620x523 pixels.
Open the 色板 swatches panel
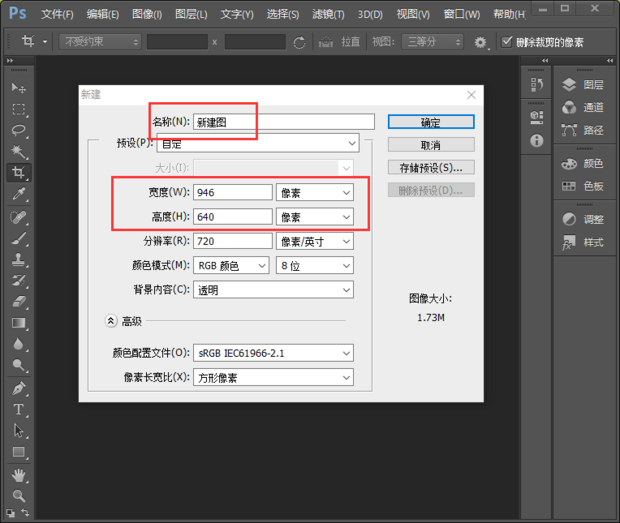tap(583, 186)
